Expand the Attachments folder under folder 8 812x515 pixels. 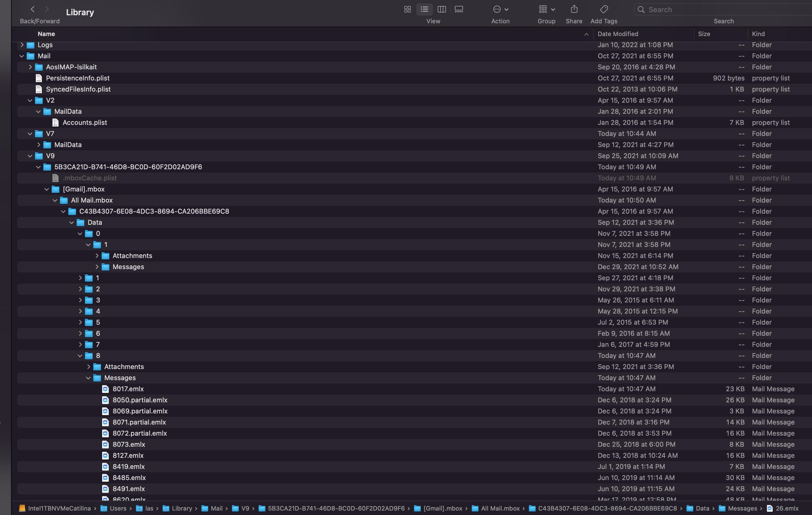tap(88, 367)
